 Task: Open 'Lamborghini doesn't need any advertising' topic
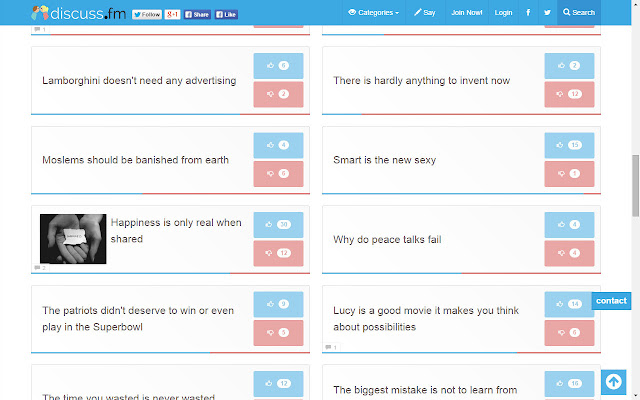tap(139, 80)
